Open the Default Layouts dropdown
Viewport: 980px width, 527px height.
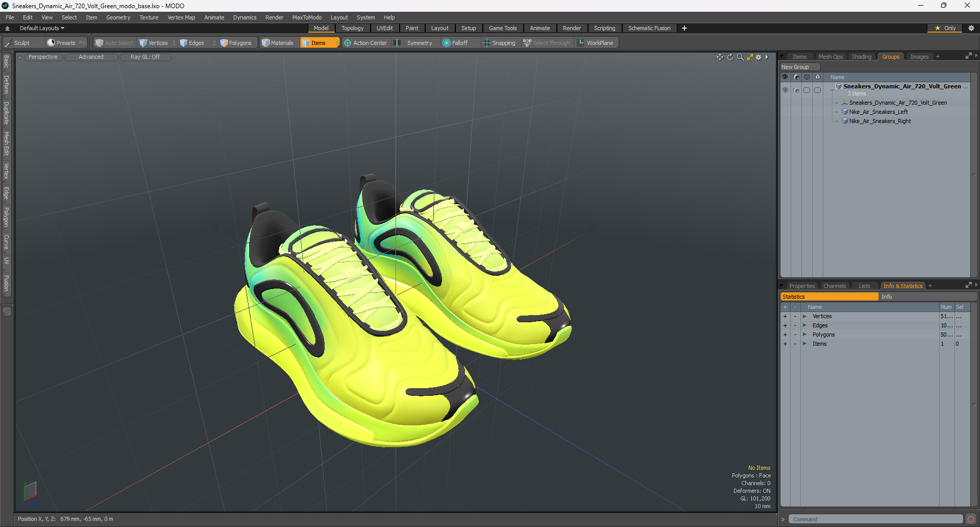click(42, 28)
